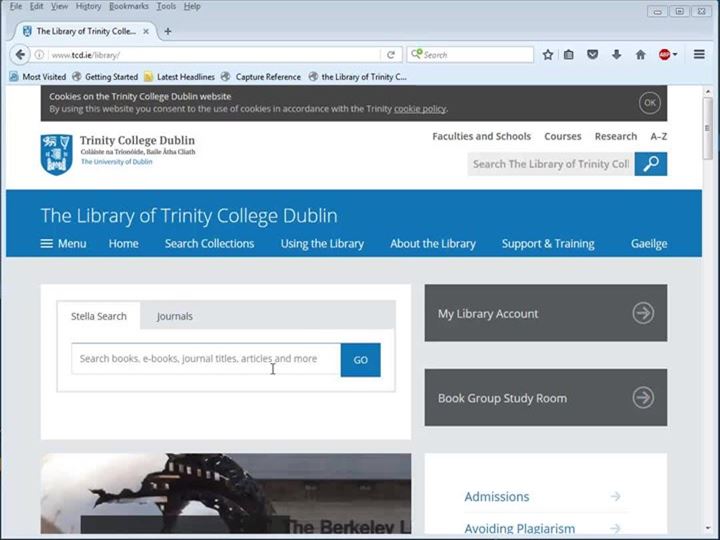Reload the page with the refresh icon

pos(391,55)
